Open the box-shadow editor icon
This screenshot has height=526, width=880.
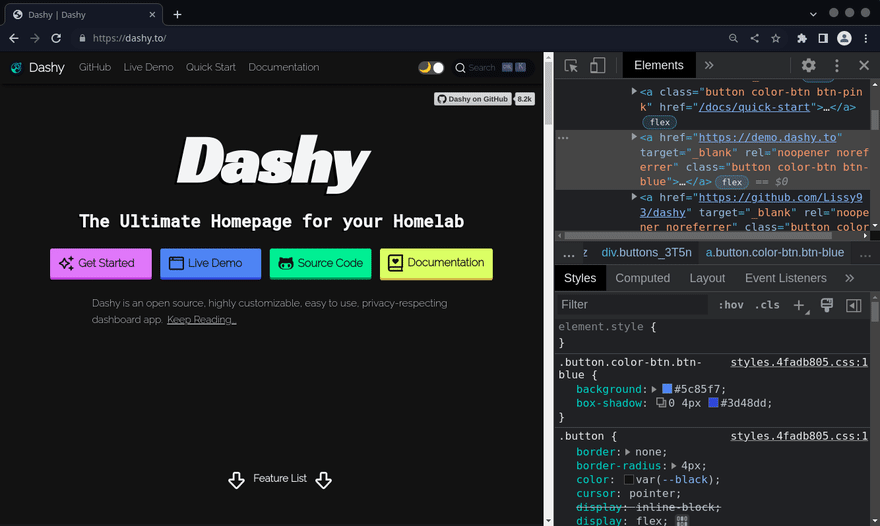pos(661,402)
